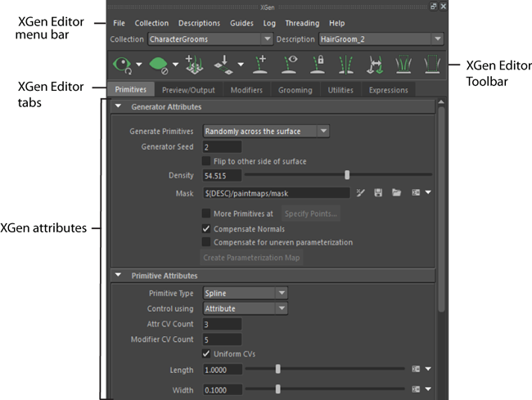Viewport: 532px width, 400px height.
Task: Click the Mask open folder icon
Action: tap(396, 193)
